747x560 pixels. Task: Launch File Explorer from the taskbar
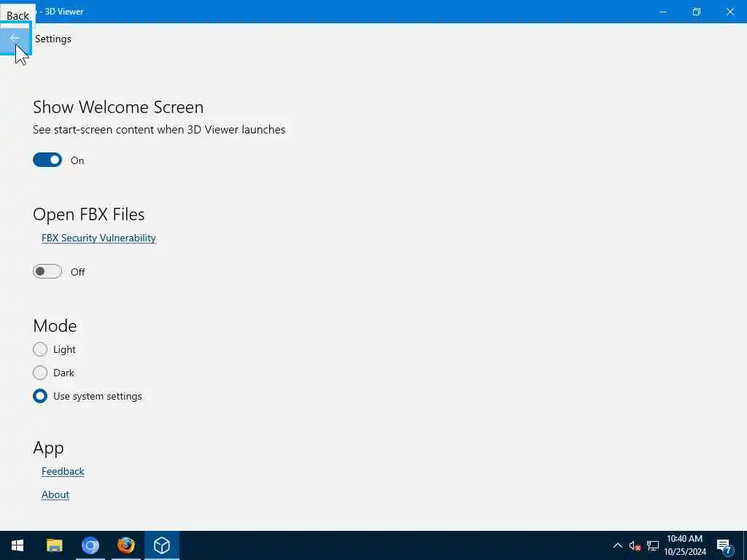pos(54,545)
